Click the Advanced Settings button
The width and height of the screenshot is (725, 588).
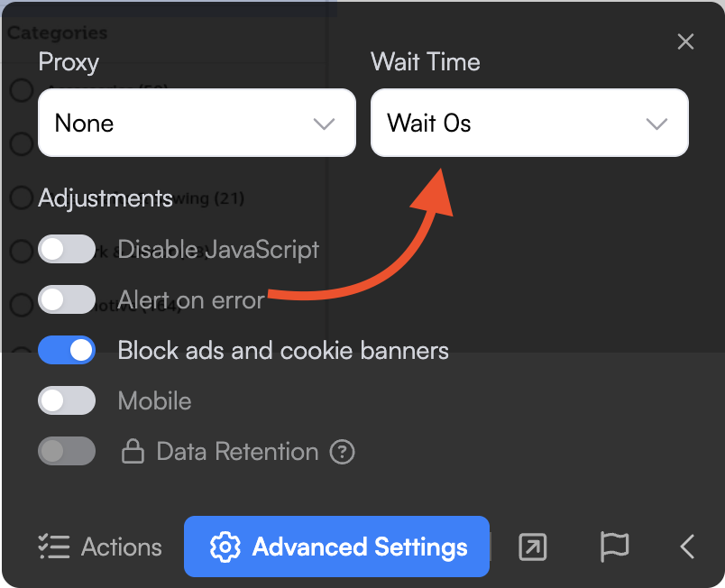(x=336, y=547)
